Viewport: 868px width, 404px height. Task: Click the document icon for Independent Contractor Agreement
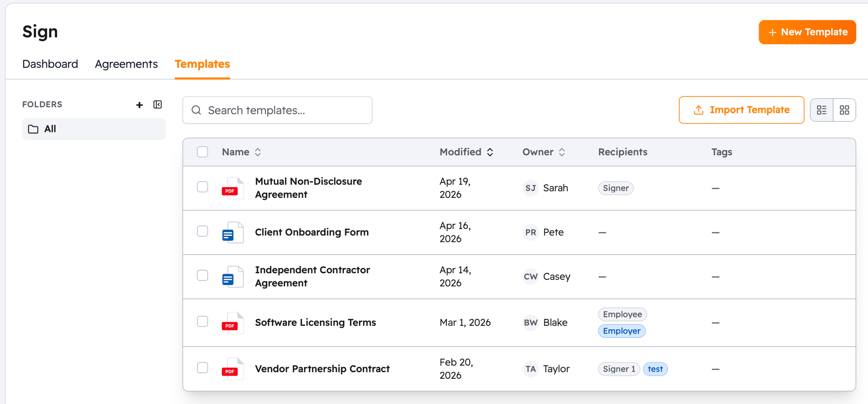click(233, 277)
